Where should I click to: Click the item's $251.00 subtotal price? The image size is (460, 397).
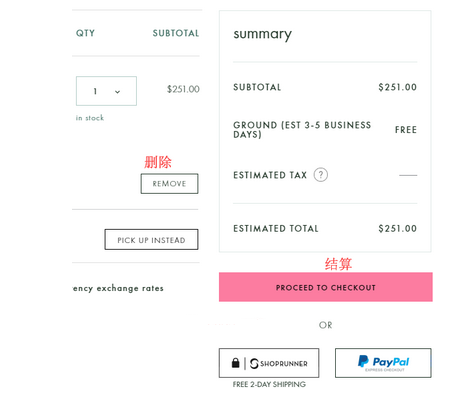[x=183, y=89]
